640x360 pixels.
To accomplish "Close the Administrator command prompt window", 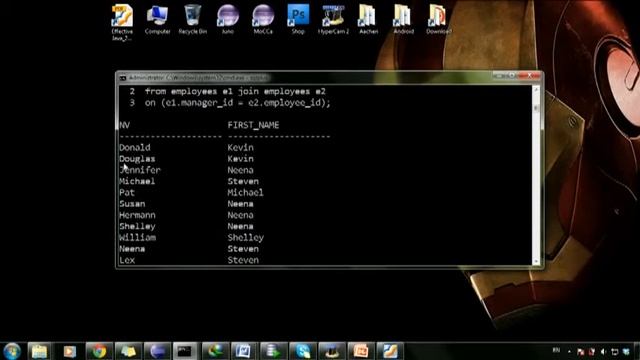I will pyautogui.click(x=530, y=76).
